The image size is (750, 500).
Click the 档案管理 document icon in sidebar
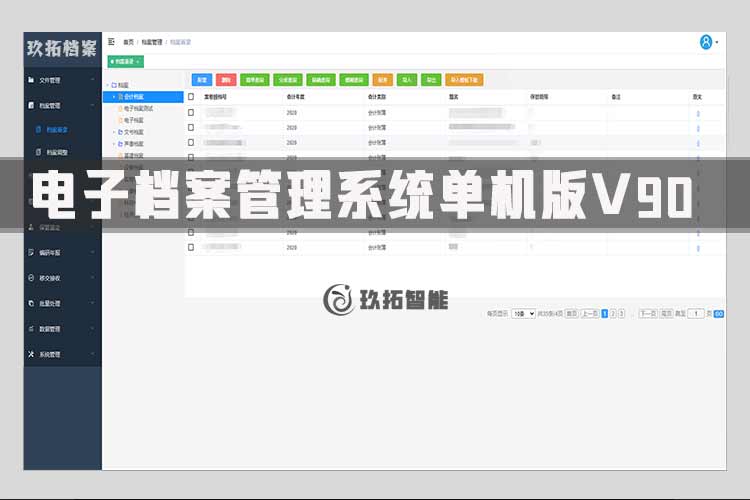31,105
